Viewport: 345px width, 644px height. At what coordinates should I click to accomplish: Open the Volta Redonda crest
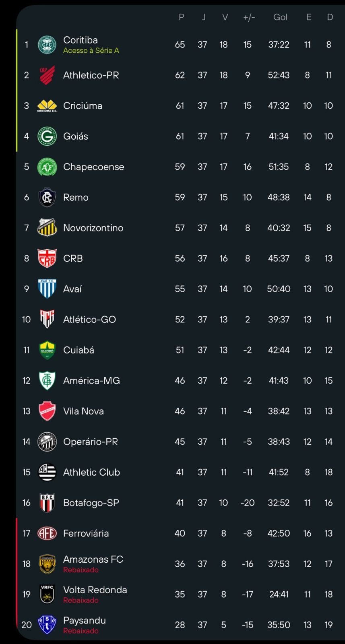[47, 594]
